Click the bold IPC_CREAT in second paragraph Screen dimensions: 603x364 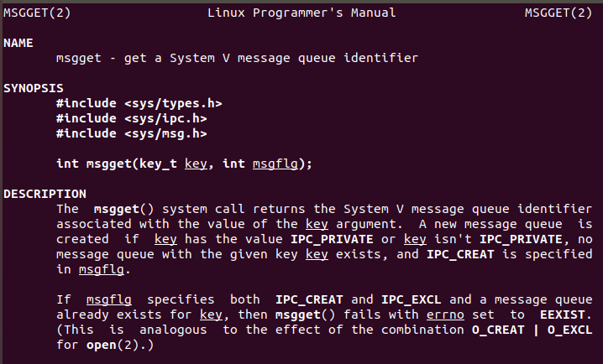pyautogui.click(x=309, y=300)
